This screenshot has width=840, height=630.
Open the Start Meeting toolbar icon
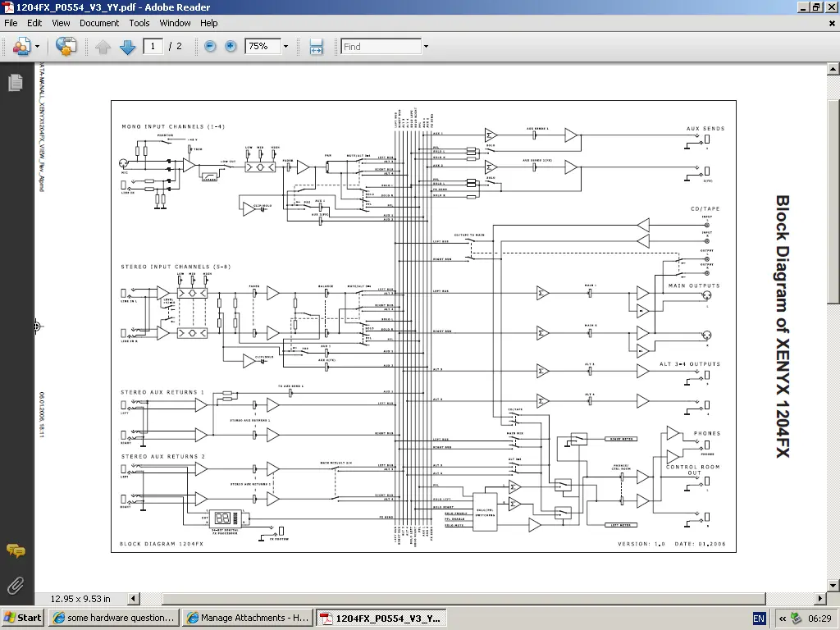point(21,47)
